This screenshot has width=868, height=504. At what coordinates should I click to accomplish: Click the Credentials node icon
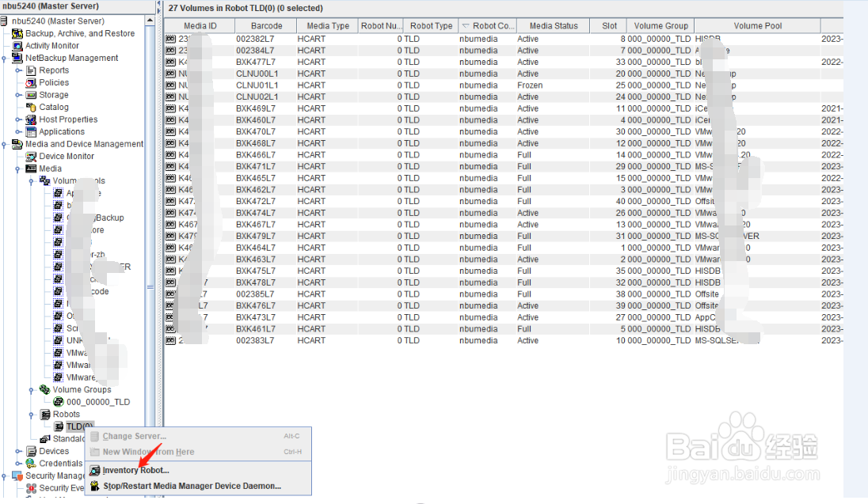31,464
